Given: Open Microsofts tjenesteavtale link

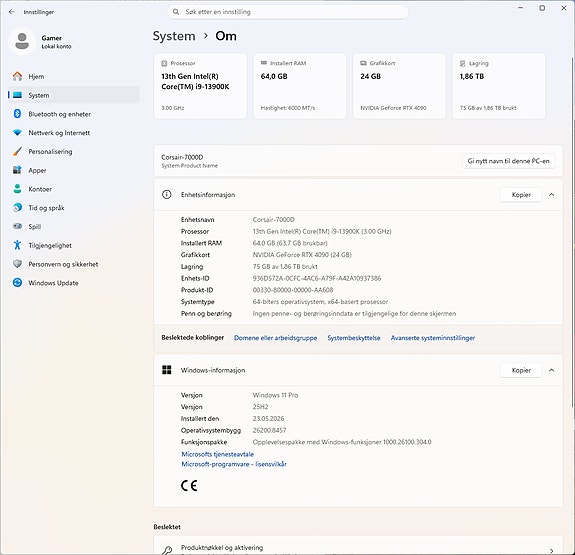Looking at the screenshot, I should coord(217,454).
